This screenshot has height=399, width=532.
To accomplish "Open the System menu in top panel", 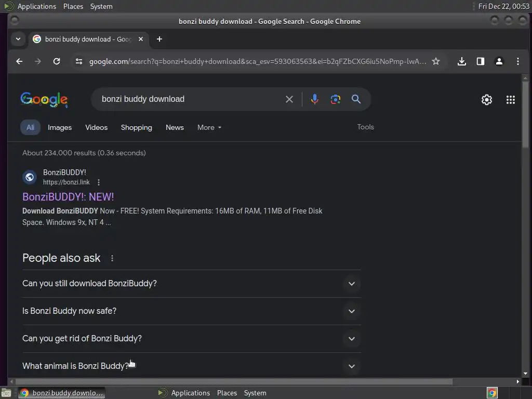I will point(101,6).
